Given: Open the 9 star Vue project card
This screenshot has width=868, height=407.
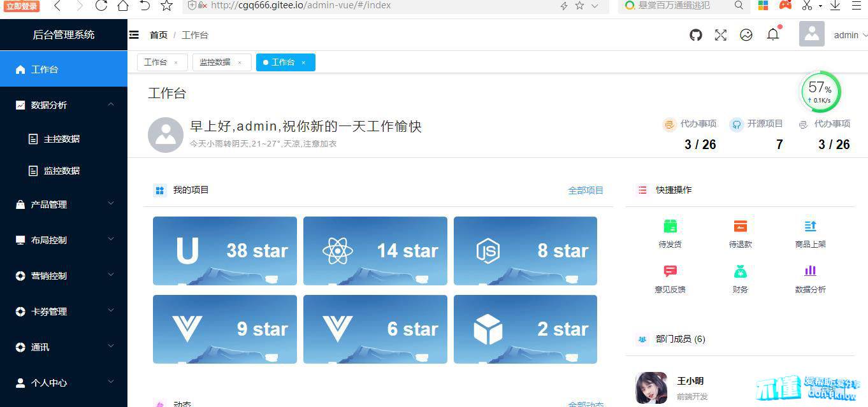Looking at the screenshot, I should pyautogui.click(x=225, y=329).
